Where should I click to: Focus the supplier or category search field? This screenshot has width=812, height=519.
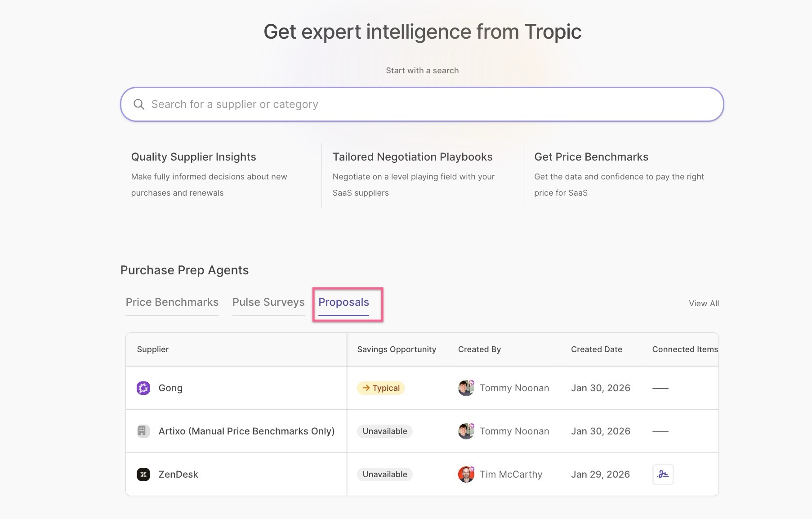[x=422, y=104]
